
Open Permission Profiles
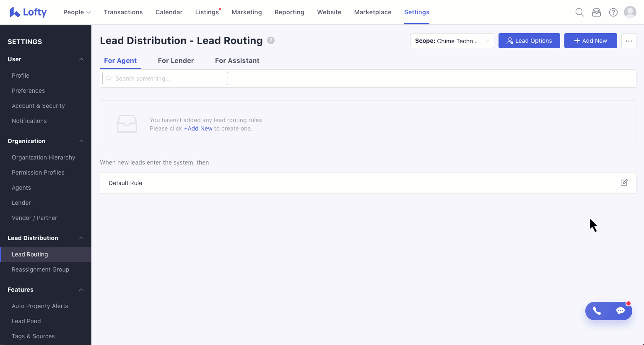tap(38, 172)
